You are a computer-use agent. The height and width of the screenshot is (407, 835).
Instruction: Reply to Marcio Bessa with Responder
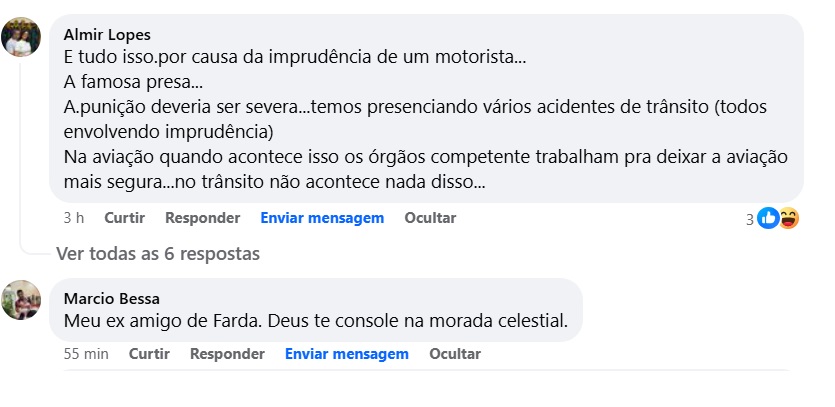click(x=227, y=354)
